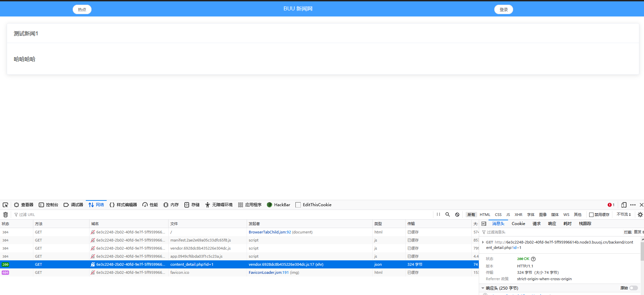
Task: Open the 请求 request tab
Action: point(536,224)
